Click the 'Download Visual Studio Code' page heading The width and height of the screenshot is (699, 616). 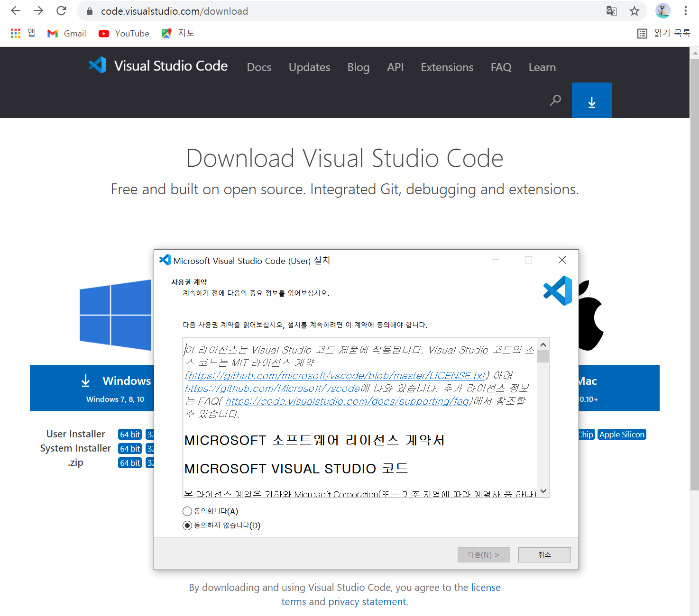pyautogui.click(x=345, y=158)
